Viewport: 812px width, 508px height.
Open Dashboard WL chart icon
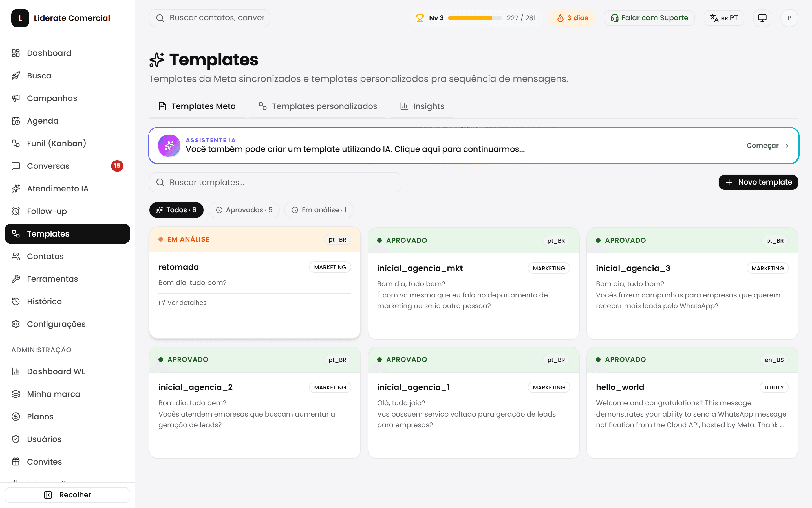(16, 371)
